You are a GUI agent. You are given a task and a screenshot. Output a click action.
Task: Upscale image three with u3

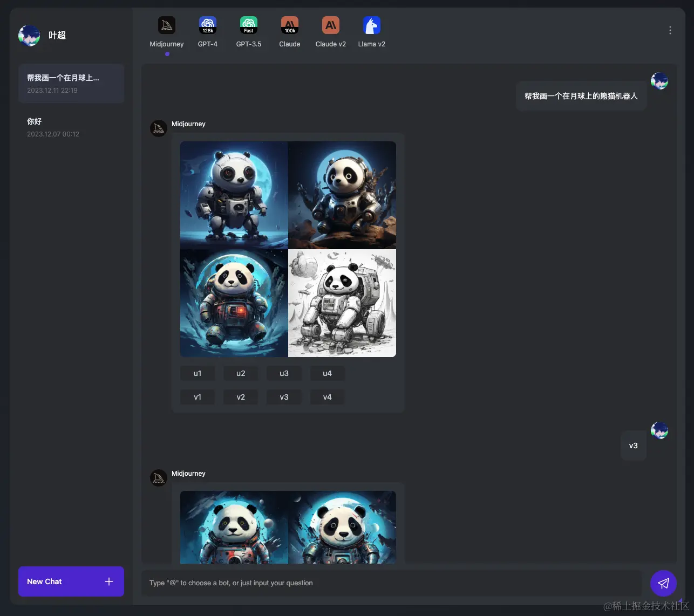(284, 373)
